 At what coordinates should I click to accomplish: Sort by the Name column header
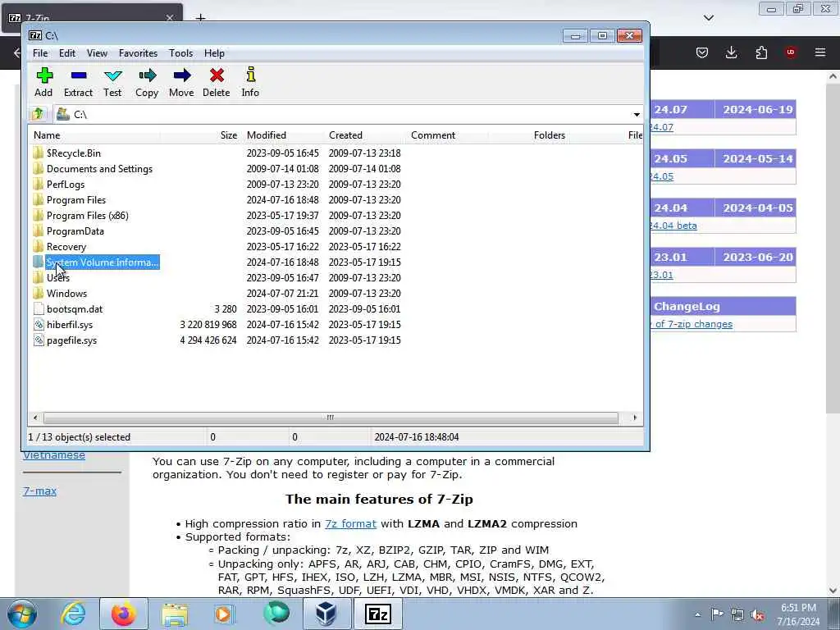tap(94, 135)
